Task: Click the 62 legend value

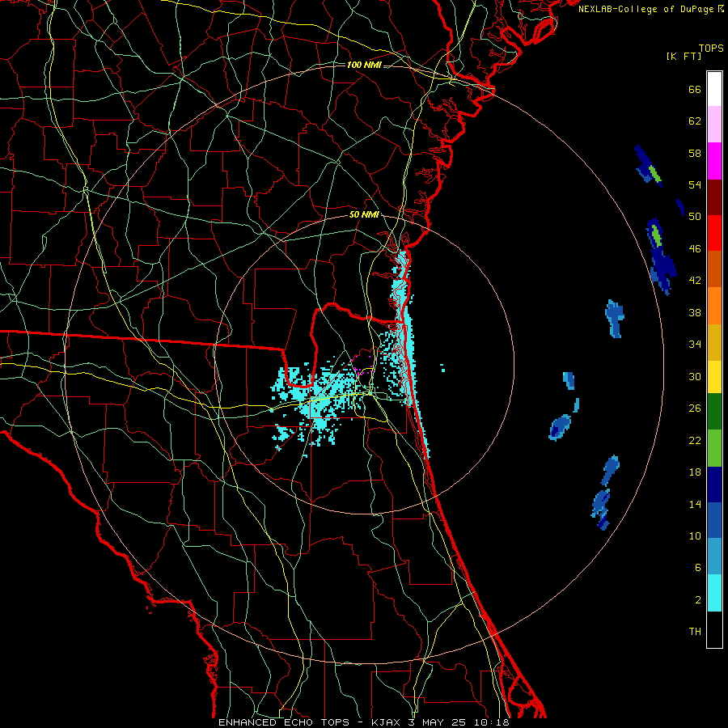Action: (x=695, y=121)
